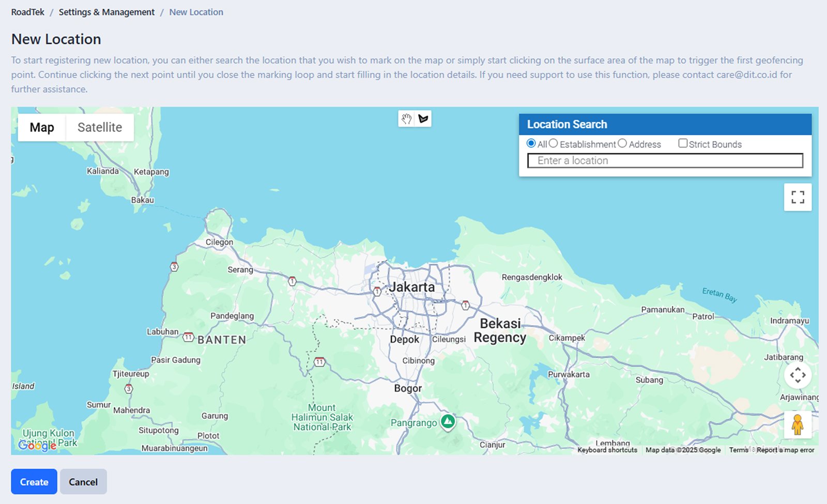
Task: Click the route 3 highway shield near Serang
Action: (x=175, y=267)
